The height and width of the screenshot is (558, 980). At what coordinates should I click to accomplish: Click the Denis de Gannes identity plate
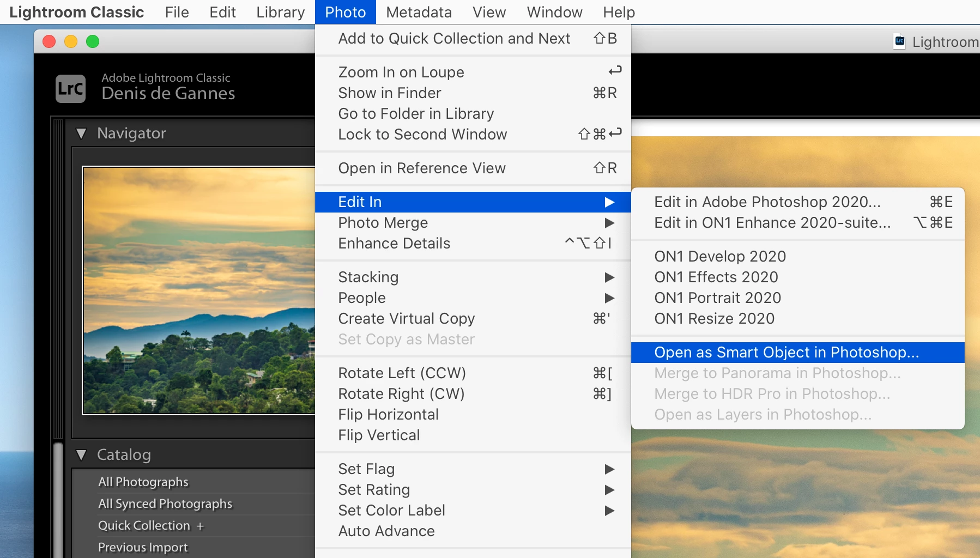(x=168, y=94)
